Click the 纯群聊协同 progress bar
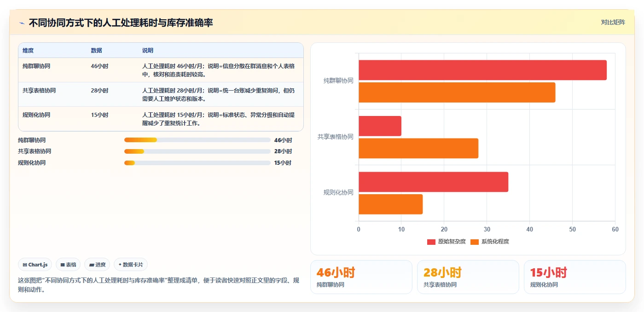 [197, 140]
